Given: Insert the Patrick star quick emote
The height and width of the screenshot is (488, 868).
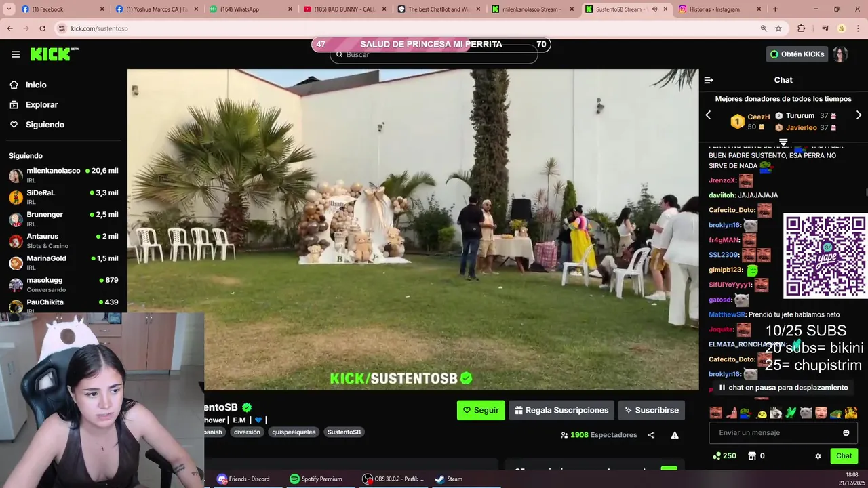Looking at the screenshot, I should click(731, 413).
